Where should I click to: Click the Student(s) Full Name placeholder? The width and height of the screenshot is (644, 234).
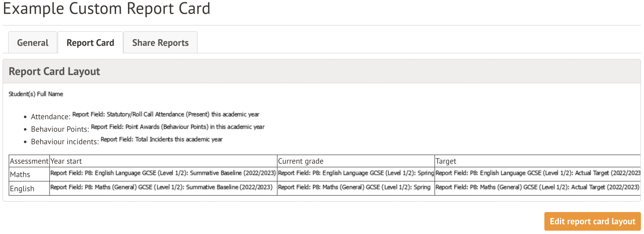[36, 94]
